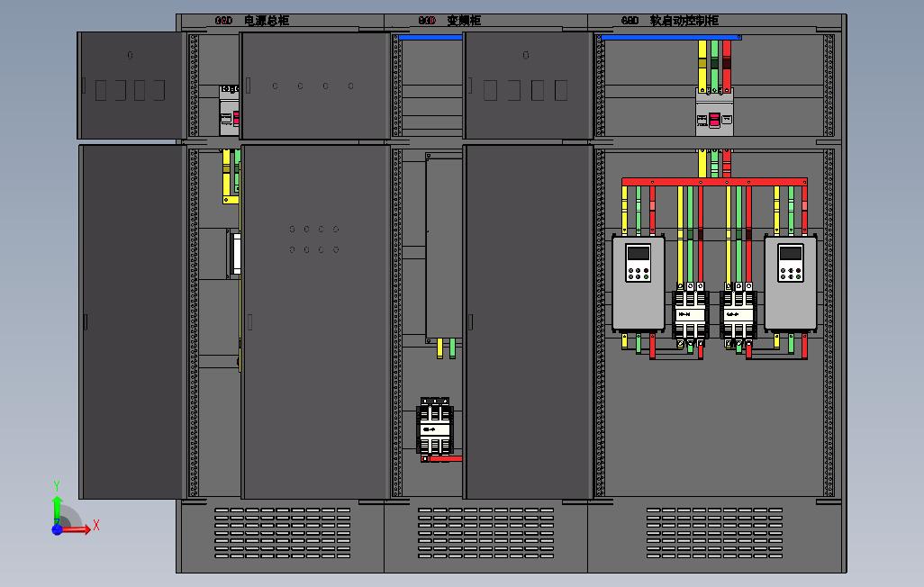Select the plain lower door of 变频柜
Screen dimensions: 924x587
point(528,321)
